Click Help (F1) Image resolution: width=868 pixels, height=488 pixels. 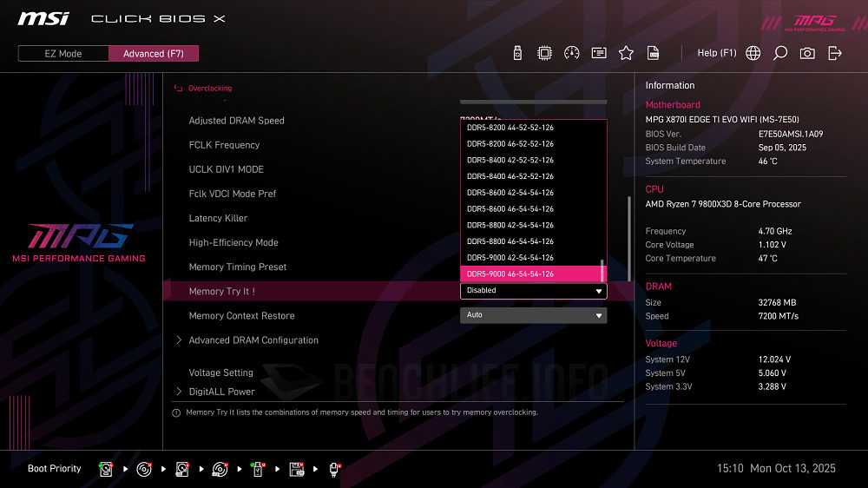pyautogui.click(x=716, y=53)
